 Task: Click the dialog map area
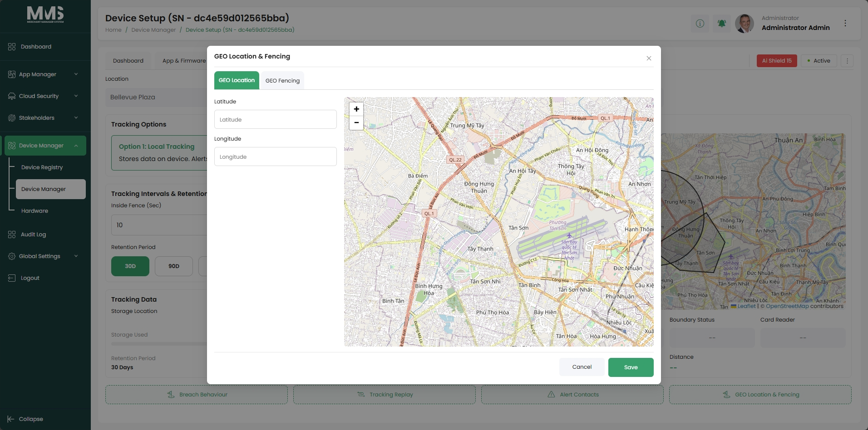pos(499,222)
